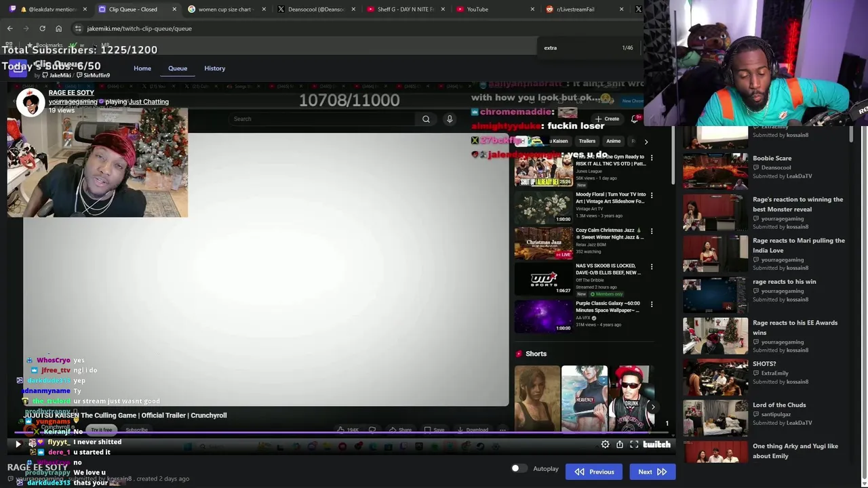Select the Trailers filter chip

click(x=587, y=141)
